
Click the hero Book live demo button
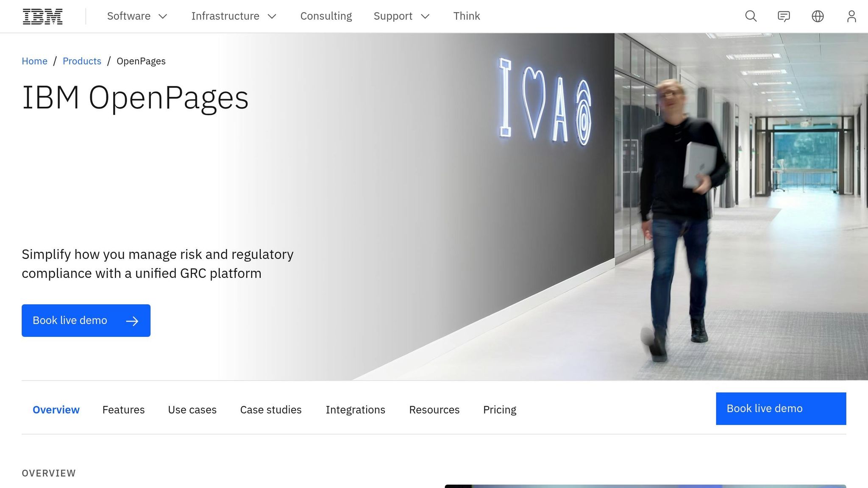[86, 320]
